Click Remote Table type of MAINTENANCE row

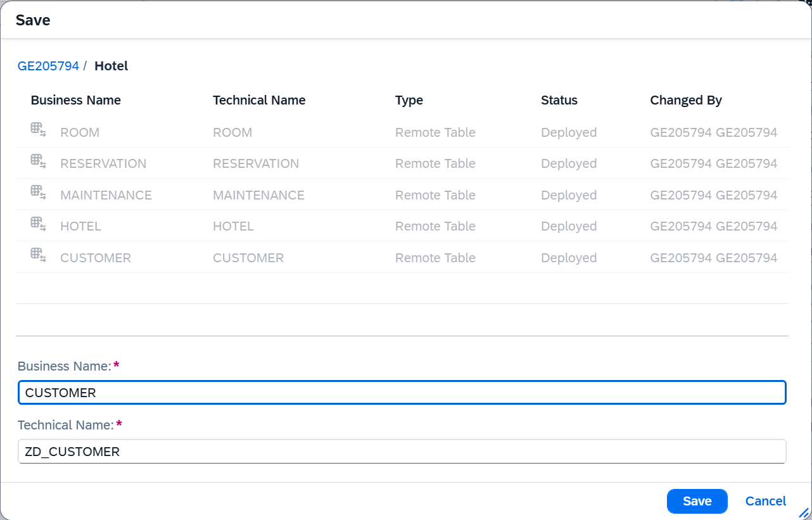pos(435,195)
